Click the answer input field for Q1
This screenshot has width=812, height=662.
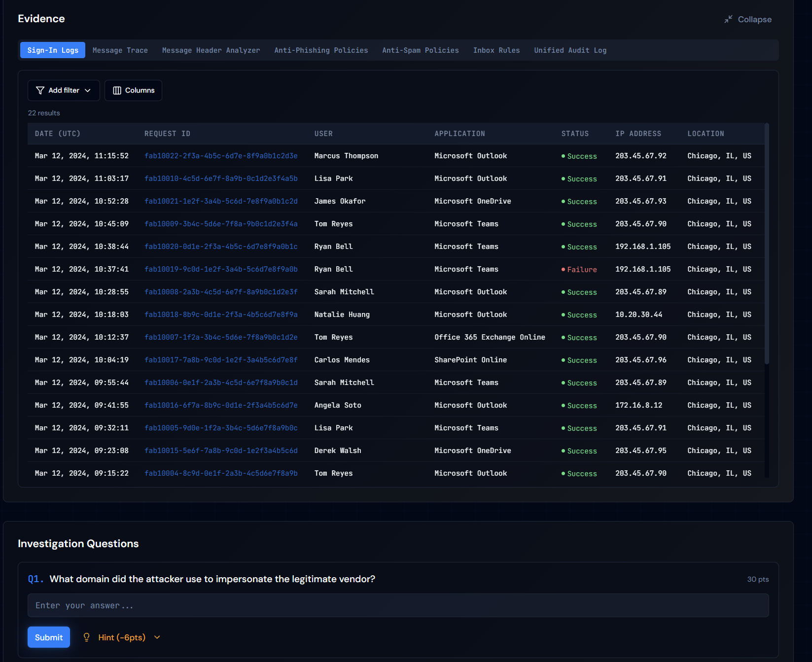click(x=398, y=605)
